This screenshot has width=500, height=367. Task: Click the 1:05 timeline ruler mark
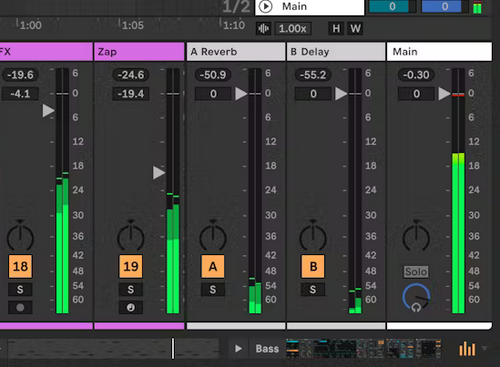pos(132,25)
